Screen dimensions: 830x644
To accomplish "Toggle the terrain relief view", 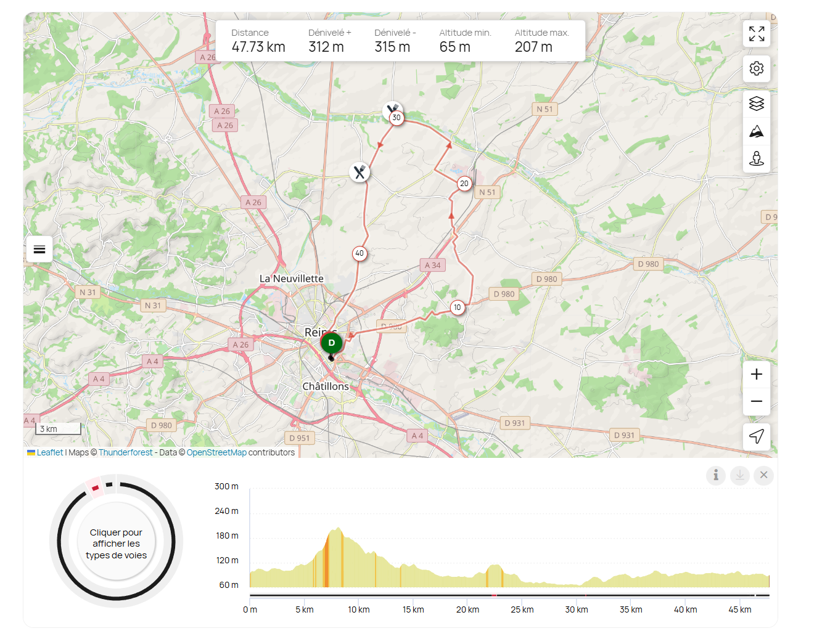I will (757, 131).
